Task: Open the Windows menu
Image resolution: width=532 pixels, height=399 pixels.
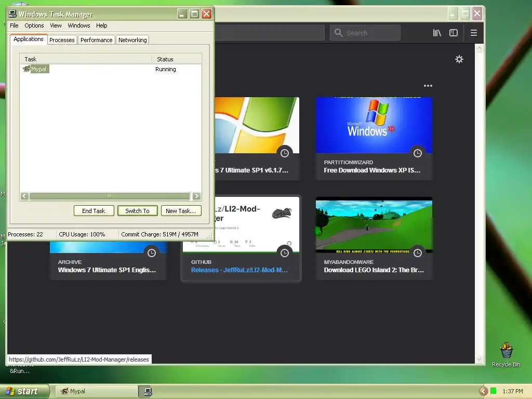Action: [79, 25]
